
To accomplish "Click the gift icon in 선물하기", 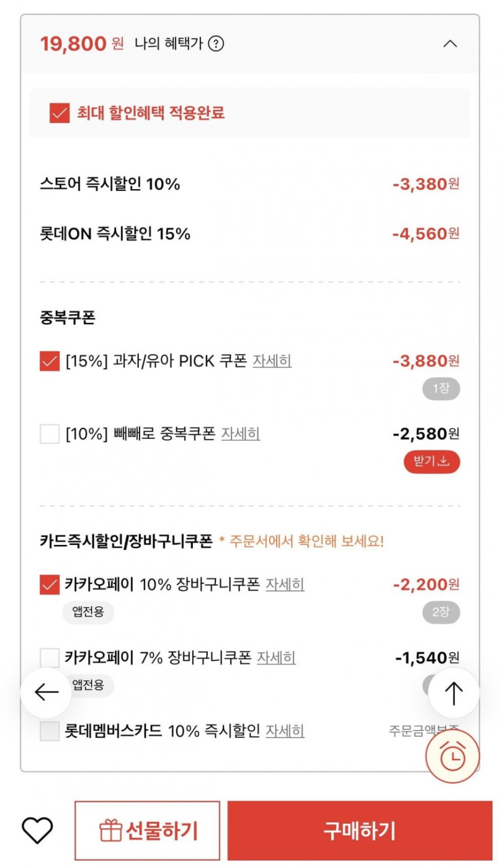I will pyautogui.click(x=110, y=830).
